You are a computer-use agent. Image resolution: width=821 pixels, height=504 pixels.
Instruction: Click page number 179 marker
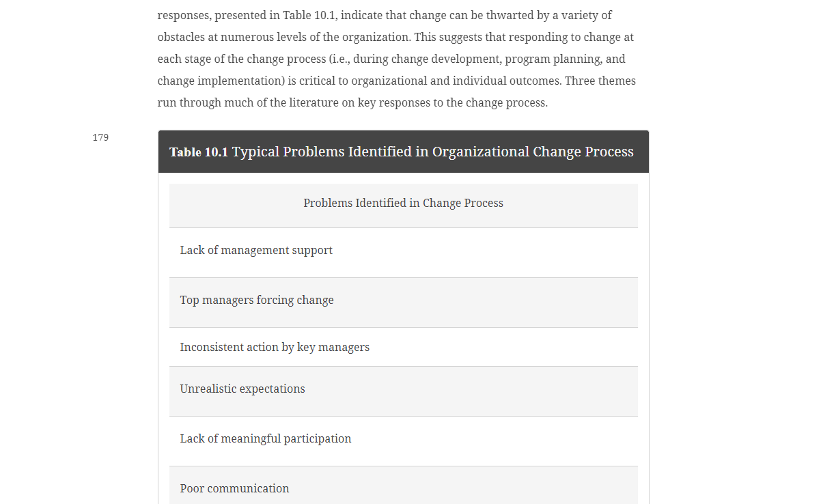click(x=100, y=137)
